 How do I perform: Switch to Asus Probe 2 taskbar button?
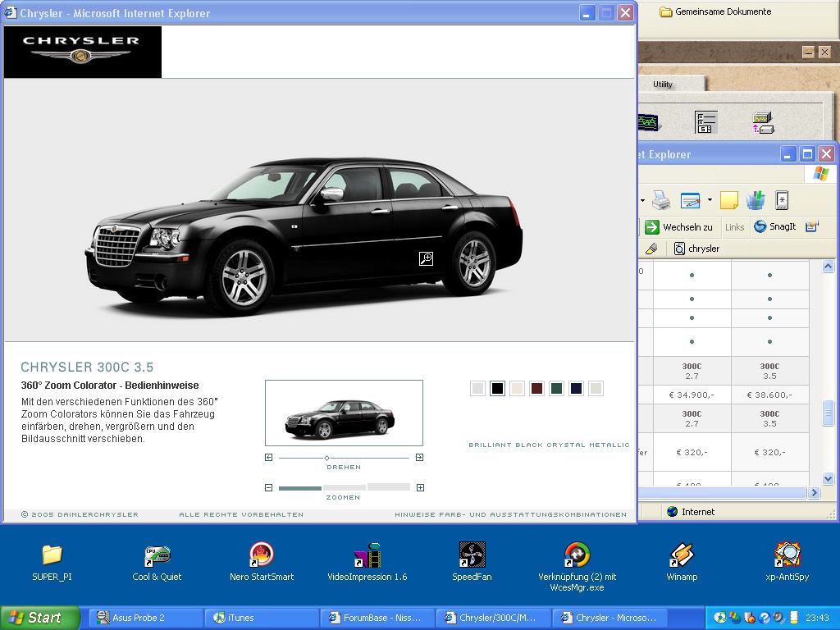145,618
